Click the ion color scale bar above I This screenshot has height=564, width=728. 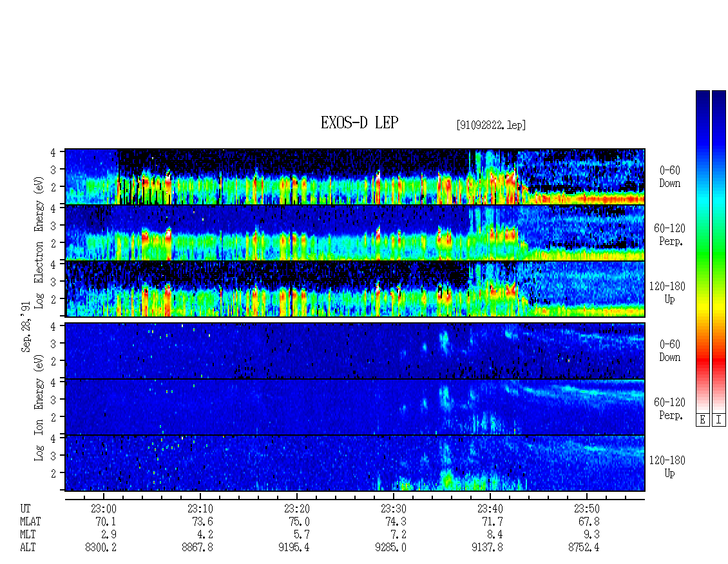coord(719,251)
